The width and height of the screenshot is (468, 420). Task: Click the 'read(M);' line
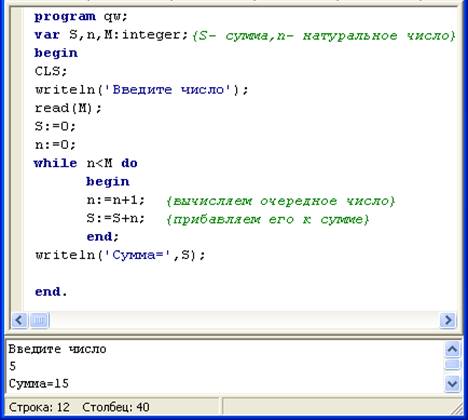click(68, 108)
